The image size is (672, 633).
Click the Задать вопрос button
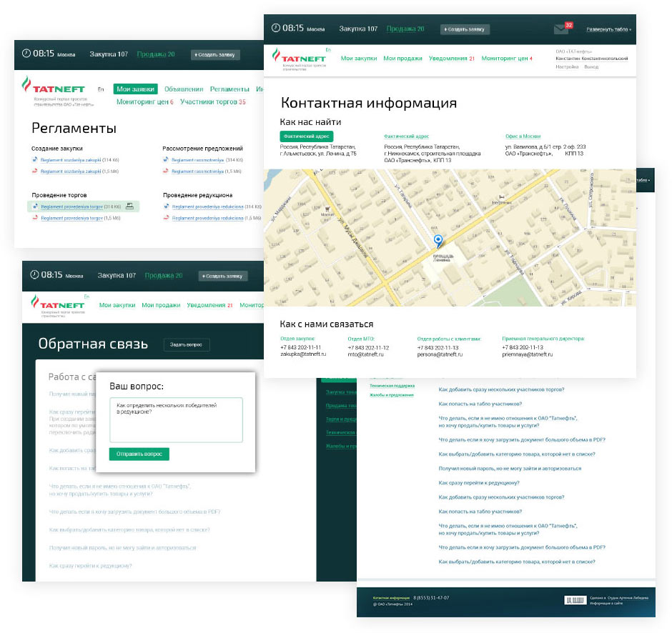point(187,344)
